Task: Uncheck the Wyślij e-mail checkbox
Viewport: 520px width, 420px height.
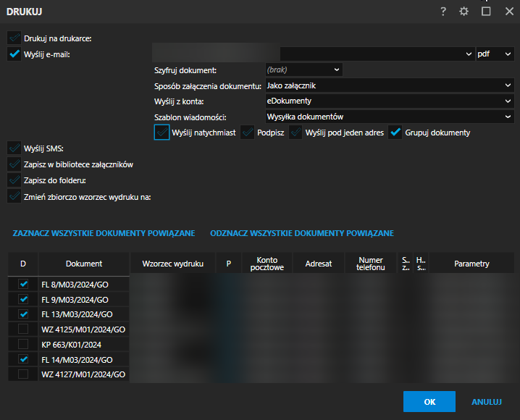Action: 14,54
